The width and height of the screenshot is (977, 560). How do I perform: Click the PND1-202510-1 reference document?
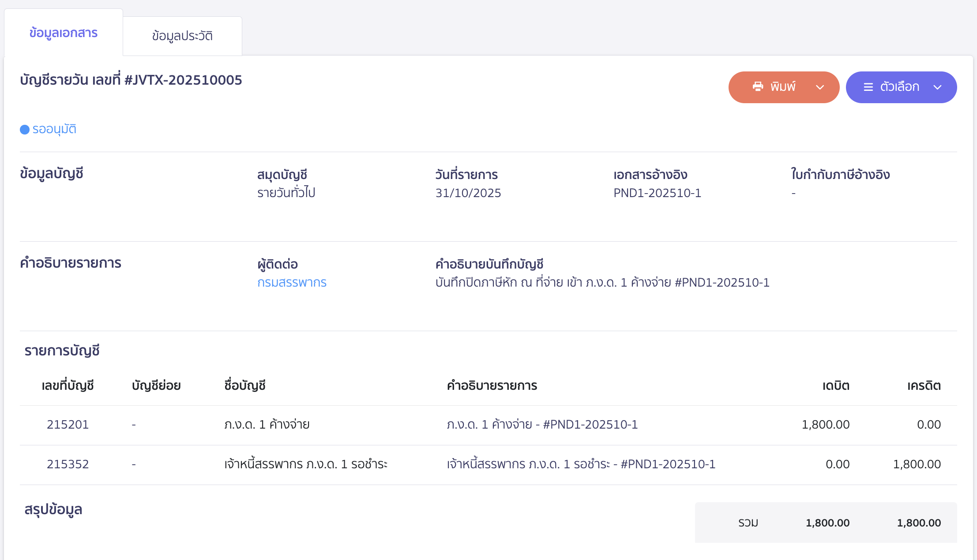(657, 193)
